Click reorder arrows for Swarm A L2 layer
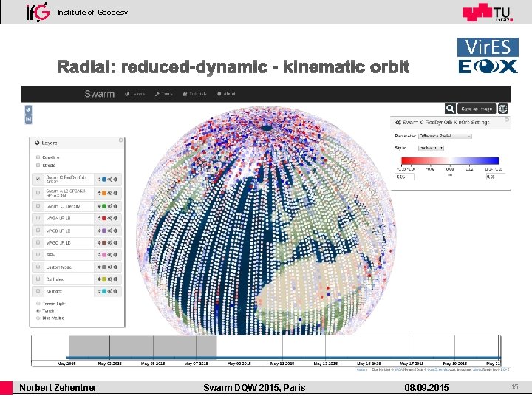Image resolution: width=532 pixels, height=399 pixels. pyautogui.click(x=100, y=193)
